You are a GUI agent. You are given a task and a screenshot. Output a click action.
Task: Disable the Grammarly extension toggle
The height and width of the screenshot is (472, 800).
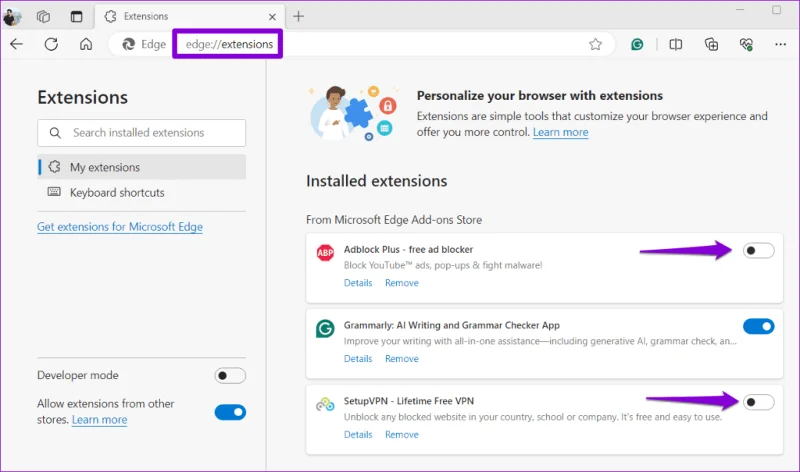pyautogui.click(x=758, y=326)
